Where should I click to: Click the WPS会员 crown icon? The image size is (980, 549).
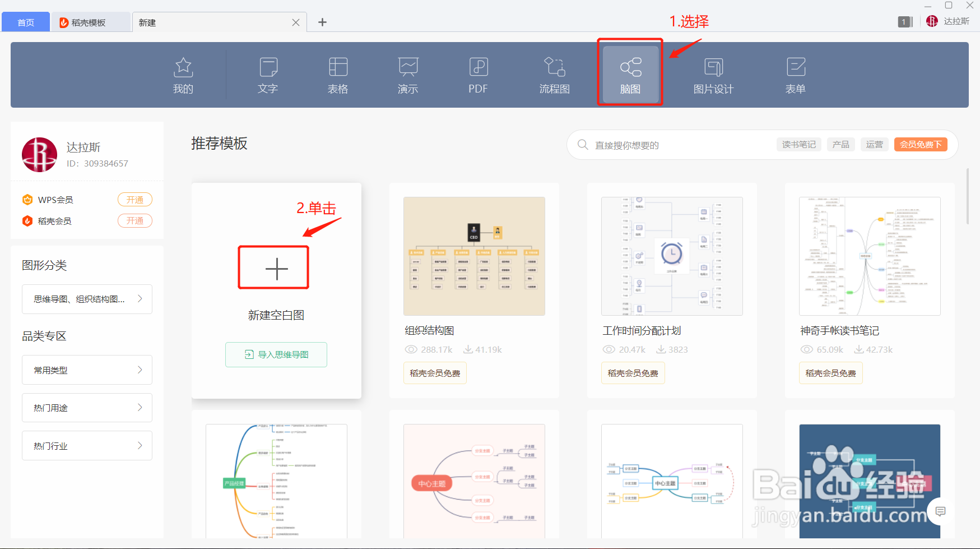pos(27,200)
